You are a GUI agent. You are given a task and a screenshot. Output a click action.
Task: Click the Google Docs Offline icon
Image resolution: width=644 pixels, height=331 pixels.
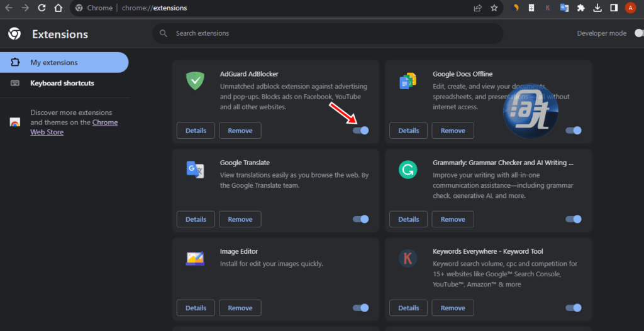pos(408,80)
